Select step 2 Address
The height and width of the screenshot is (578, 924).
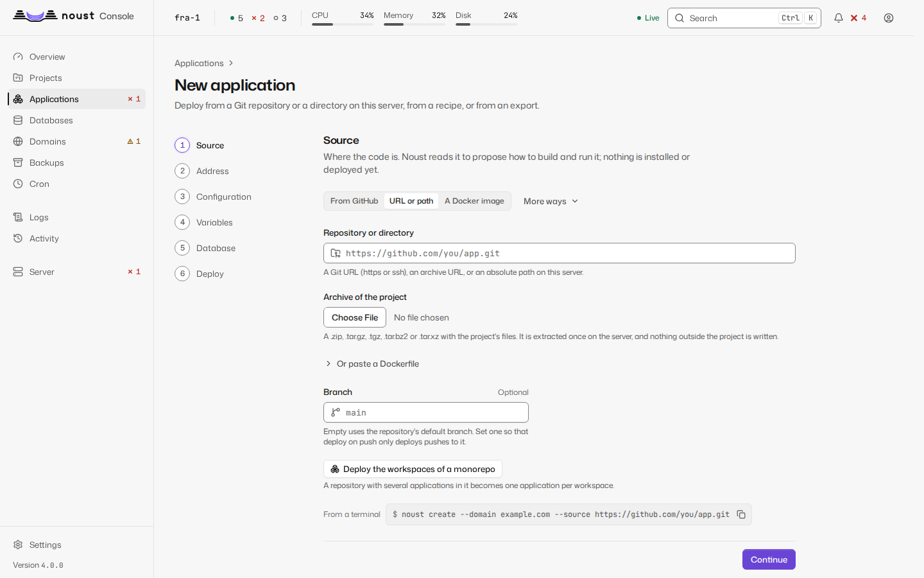(x=202, y=171)
